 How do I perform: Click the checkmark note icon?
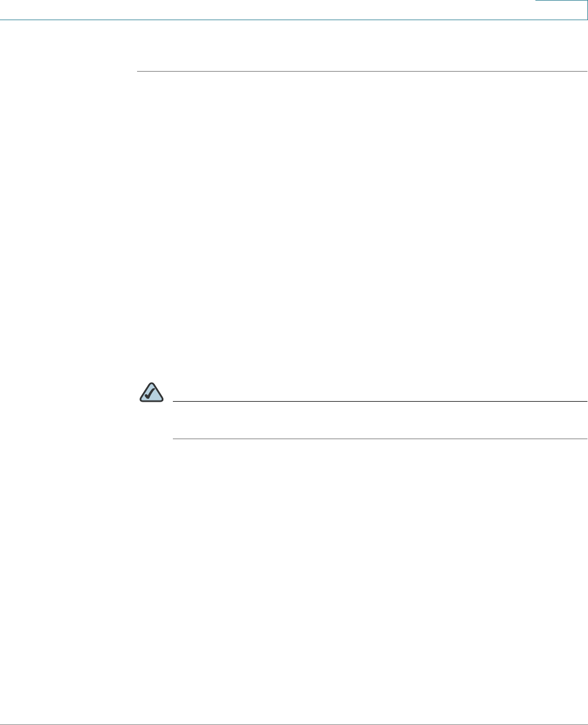coord(150,393)
